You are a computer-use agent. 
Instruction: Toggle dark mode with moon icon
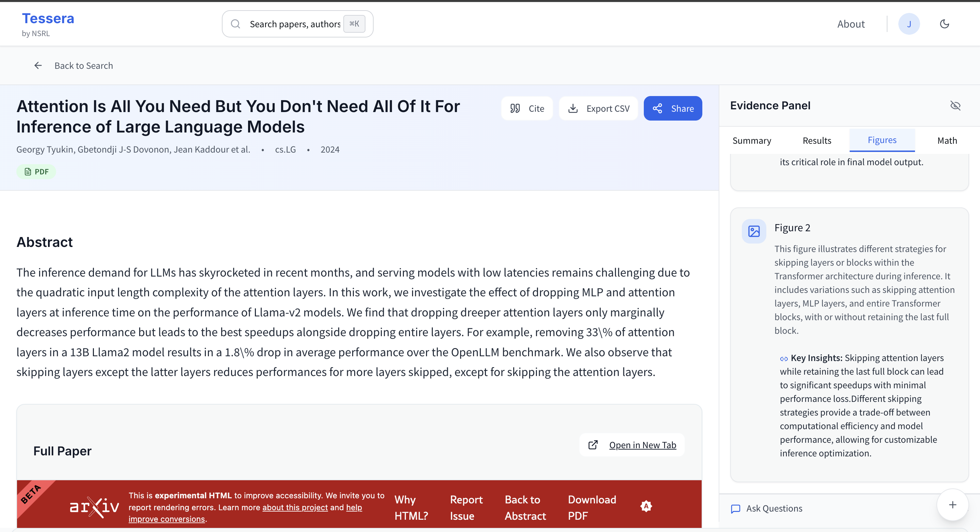(944, 24)
